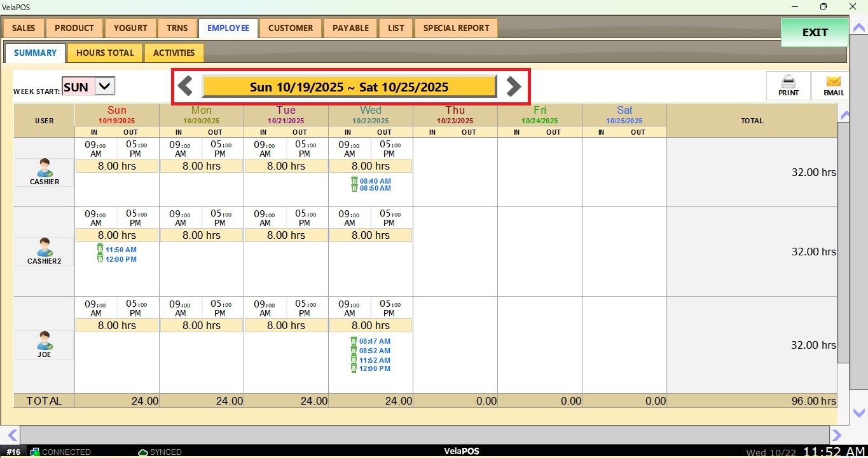Click the break icon beside 08:40 AM
This screenshot has height=458, width=868.
click(x=354, y=181)
